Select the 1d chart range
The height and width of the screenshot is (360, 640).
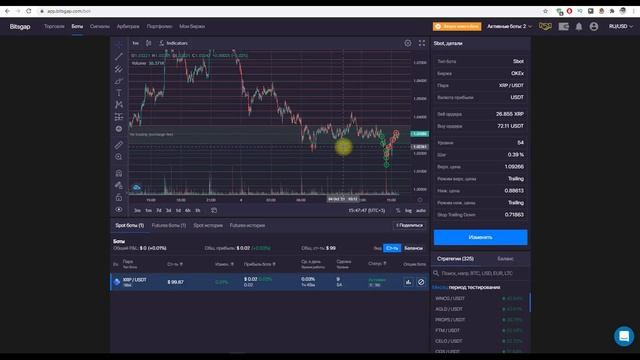(x=178, y=210)
